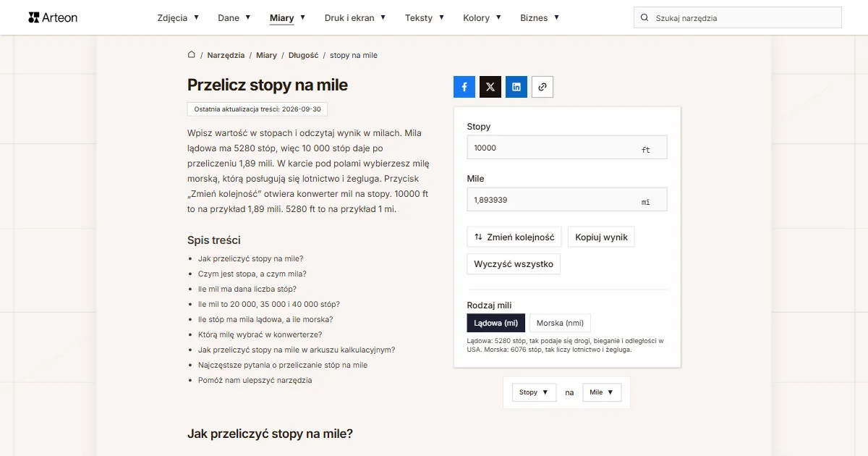
Task: Expand the Teksty menu
Action: tap(425, 18)
